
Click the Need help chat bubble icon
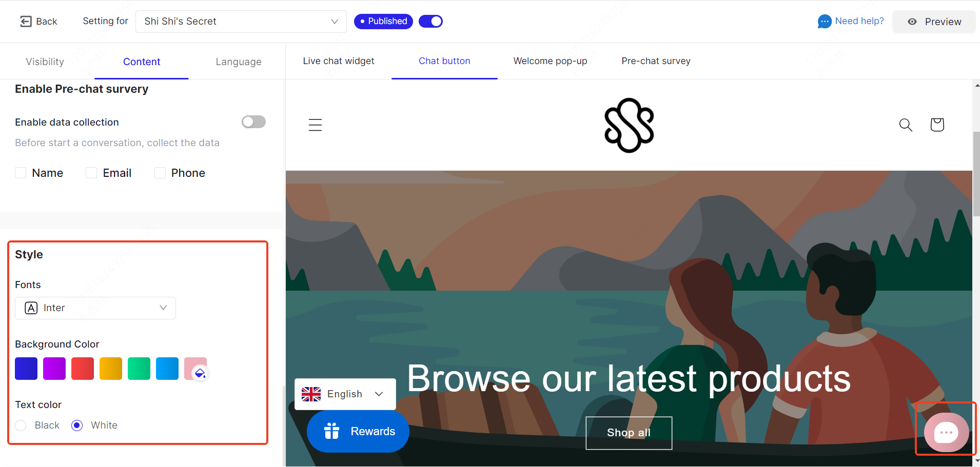click(825, 22)
